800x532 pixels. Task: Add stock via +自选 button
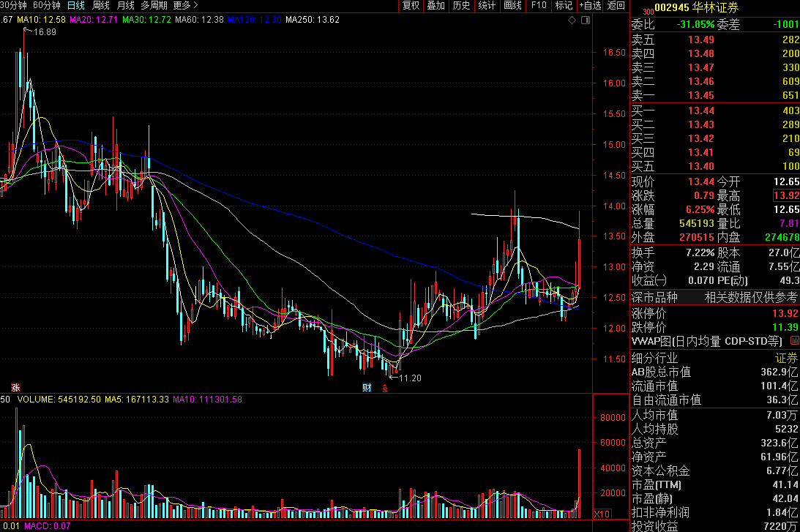coord(590,6)
